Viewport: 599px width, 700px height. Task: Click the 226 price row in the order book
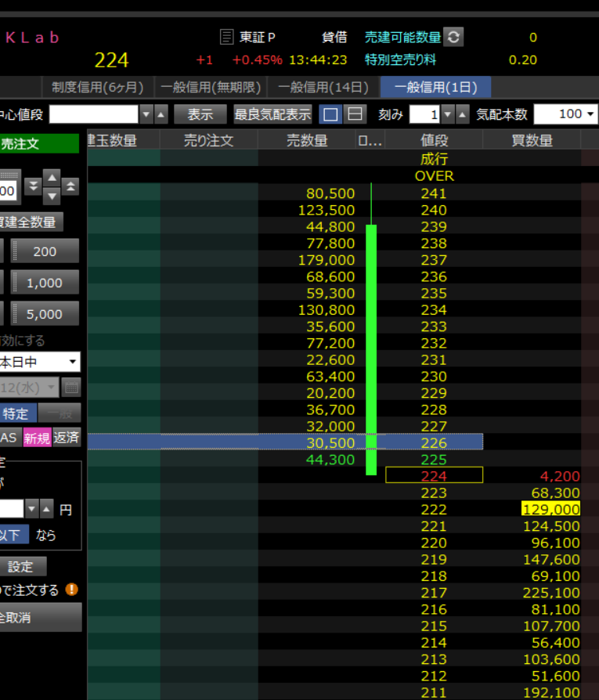(x=433, y=442)
